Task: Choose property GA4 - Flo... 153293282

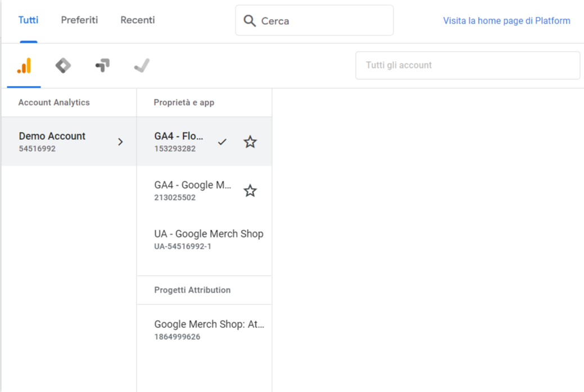Action: click(x=204, y=142)
